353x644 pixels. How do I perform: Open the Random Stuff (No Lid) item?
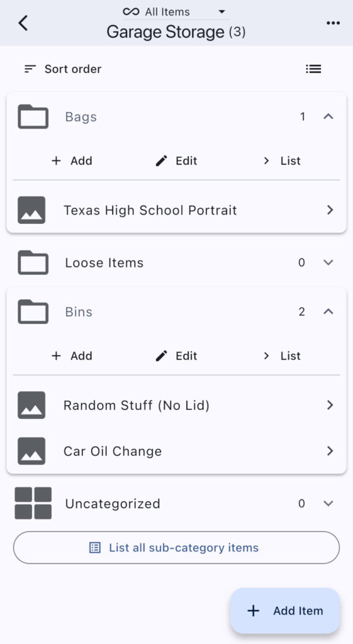point(176,406)
